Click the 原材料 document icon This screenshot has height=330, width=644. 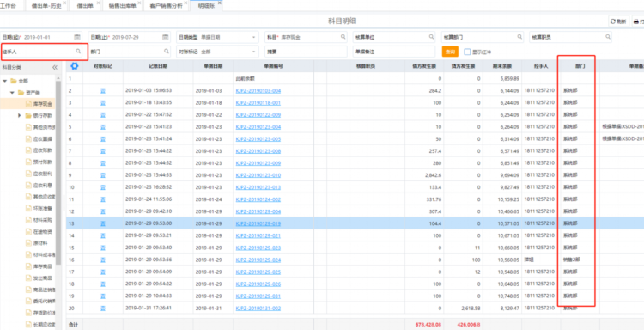[x=28, y=243]
